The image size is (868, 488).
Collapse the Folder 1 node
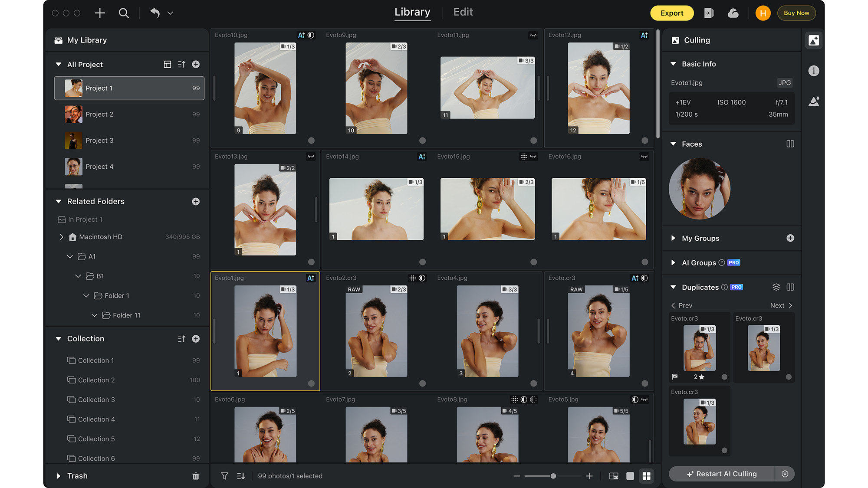pyautogui.click(x=86, y=296)
